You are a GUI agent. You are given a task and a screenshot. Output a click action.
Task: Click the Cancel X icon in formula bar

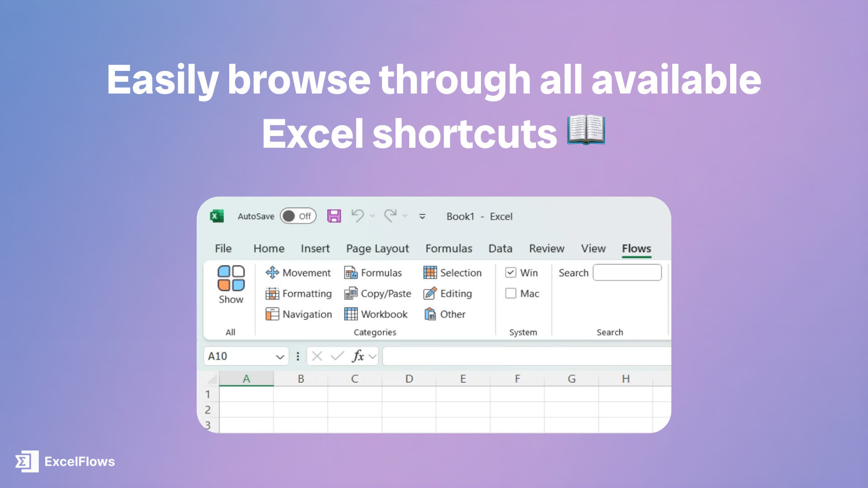point(317,357)
